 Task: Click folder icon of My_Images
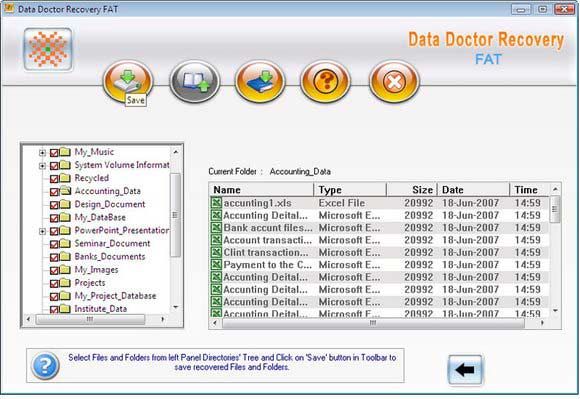click(x=65, y=270)
